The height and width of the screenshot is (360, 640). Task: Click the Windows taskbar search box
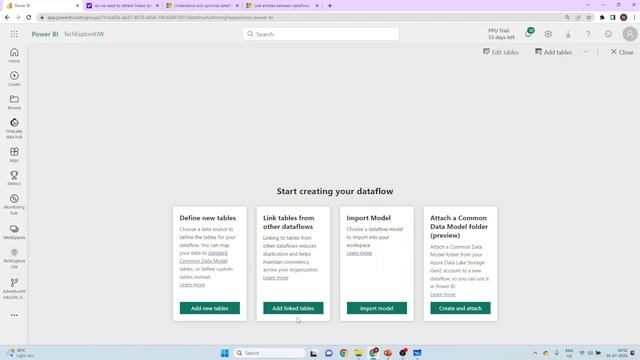(x=270, y=353)
